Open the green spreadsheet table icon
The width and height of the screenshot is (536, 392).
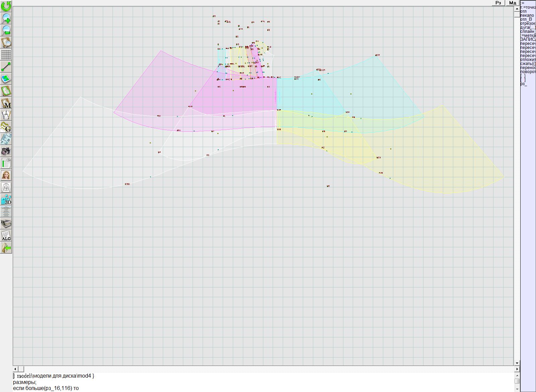point(6,163)
